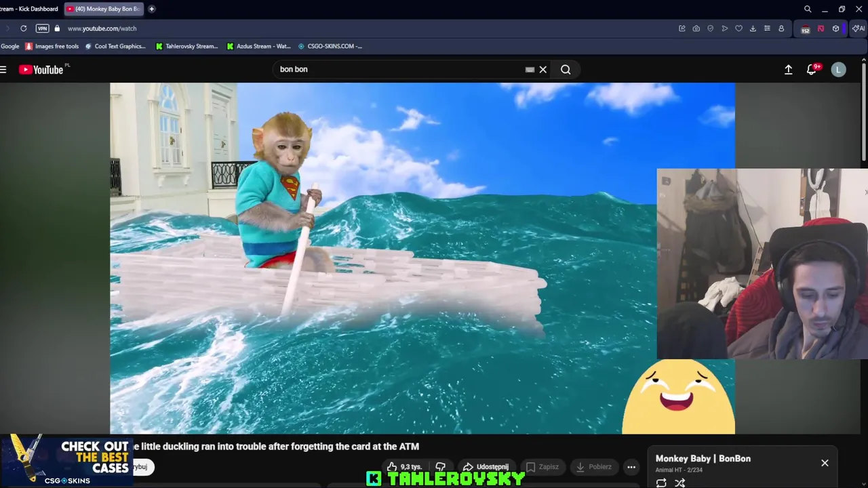Viewport: 868px width, 488px height.
Task: Open the on-screen keyboard icon in search
Action: point(530,69)
